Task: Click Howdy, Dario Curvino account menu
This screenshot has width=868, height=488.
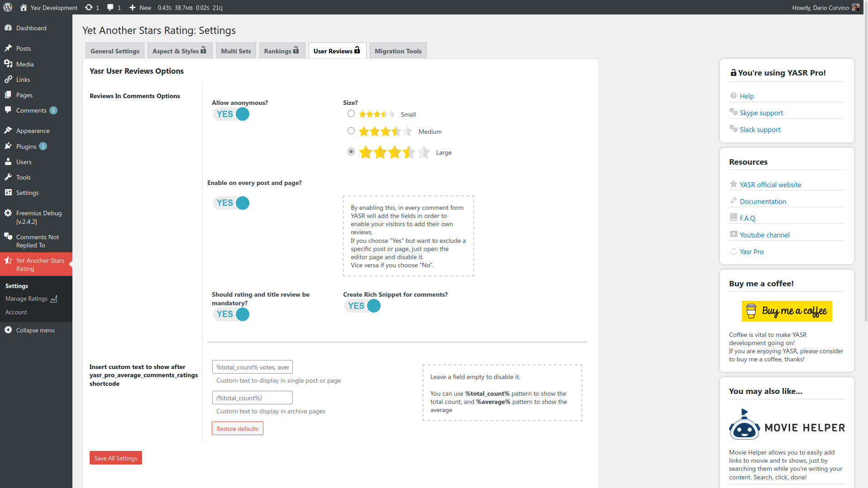Action: (825, 7)
